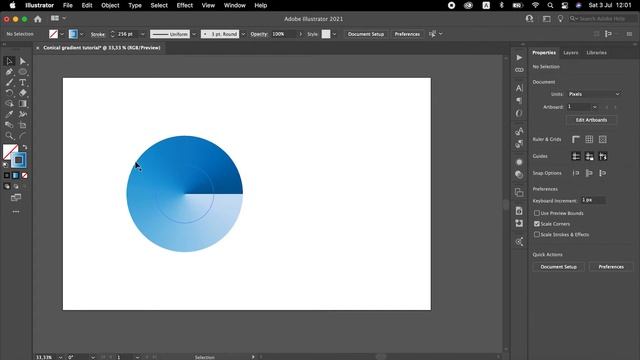Screen dimensions: 640x360
Task: Click the gradient Stroke swatch in tools panel
Action: (18, 160)
